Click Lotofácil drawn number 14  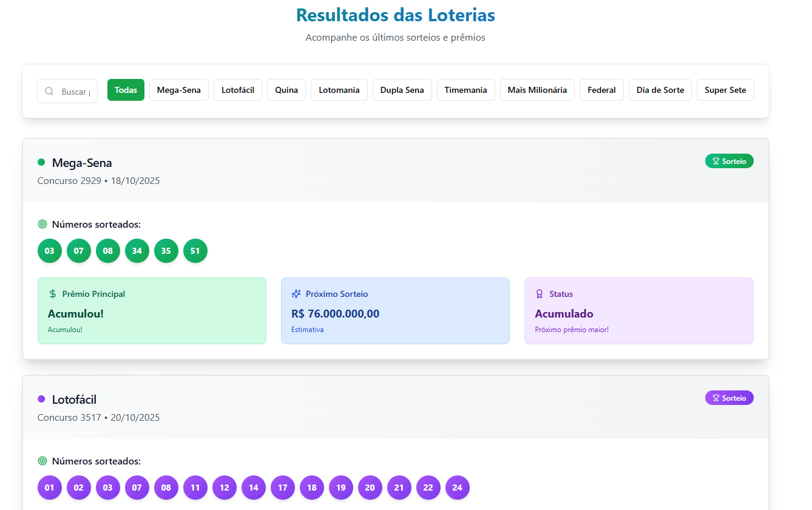coord(254,488)
